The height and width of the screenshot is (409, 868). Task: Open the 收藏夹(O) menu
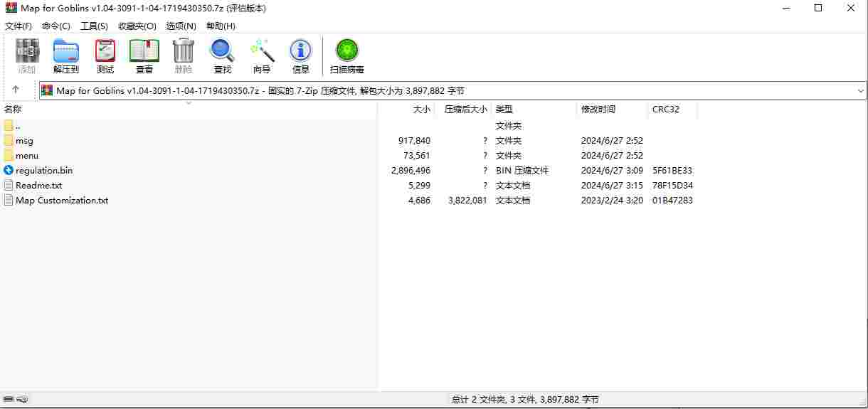click(x=137, y=26)
